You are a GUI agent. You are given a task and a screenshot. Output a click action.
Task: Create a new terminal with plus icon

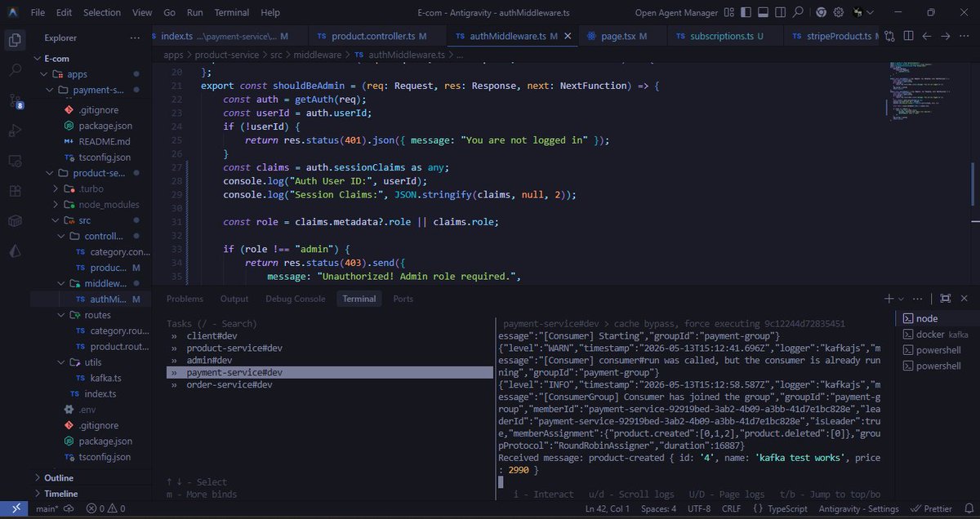(889, 299)
